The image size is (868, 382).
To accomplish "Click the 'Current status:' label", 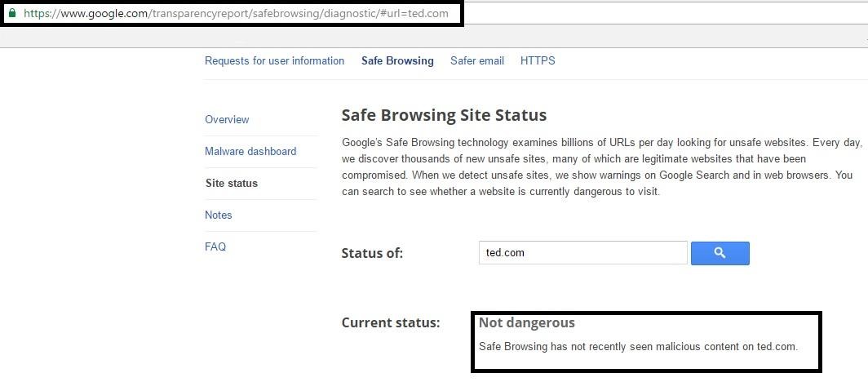I will click(x=391, y=322).
